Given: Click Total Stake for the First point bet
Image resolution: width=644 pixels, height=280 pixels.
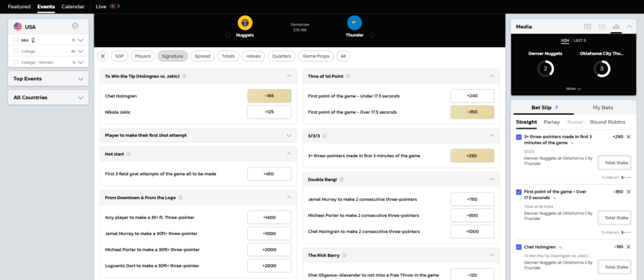Looking at the screenshot, I should [x=614, y=218].
